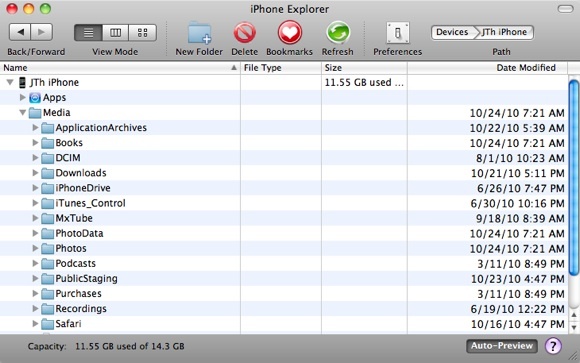This screenshot has height=363, width=580.
Task: Click the Purchases folder icon
Action: (47, 294)
